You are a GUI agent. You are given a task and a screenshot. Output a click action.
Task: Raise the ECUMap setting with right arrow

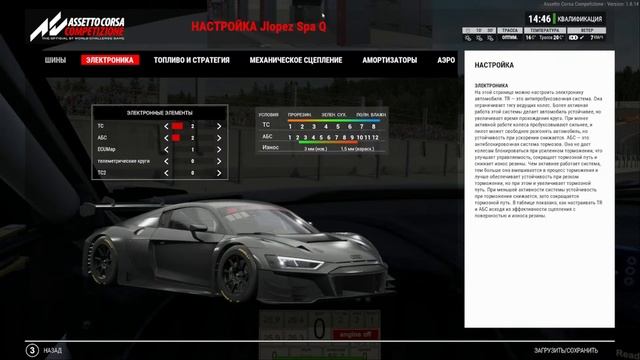pos(219,150)
